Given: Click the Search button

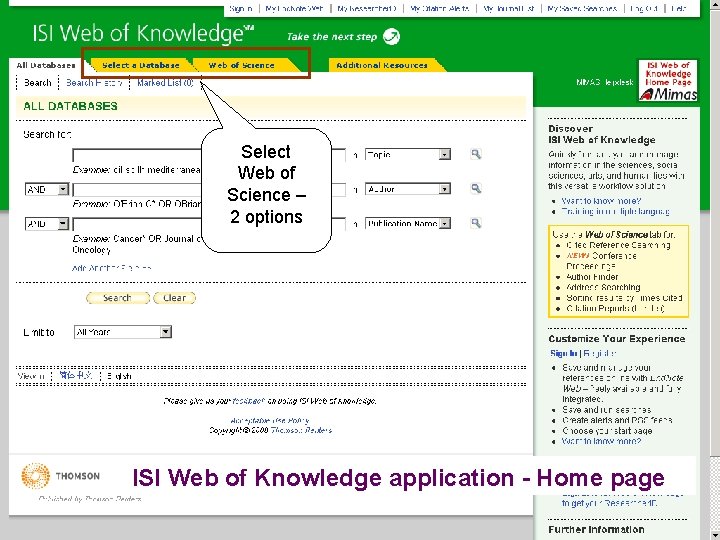Looking at the screenshot, I should 118,298.
